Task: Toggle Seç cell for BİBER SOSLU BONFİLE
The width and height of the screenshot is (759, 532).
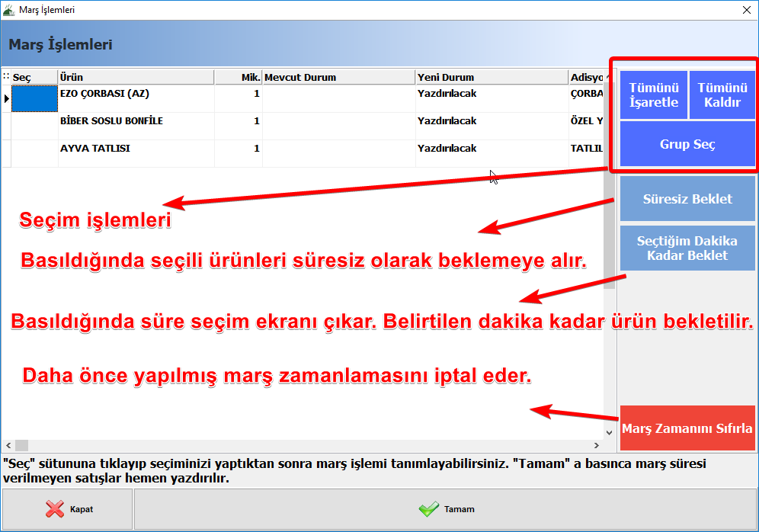Action: point(34,127)
